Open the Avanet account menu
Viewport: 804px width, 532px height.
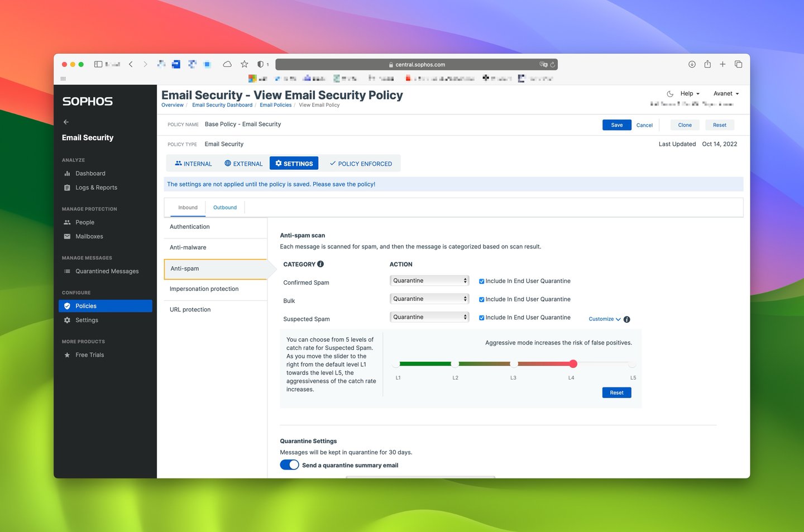click(726, 94)
